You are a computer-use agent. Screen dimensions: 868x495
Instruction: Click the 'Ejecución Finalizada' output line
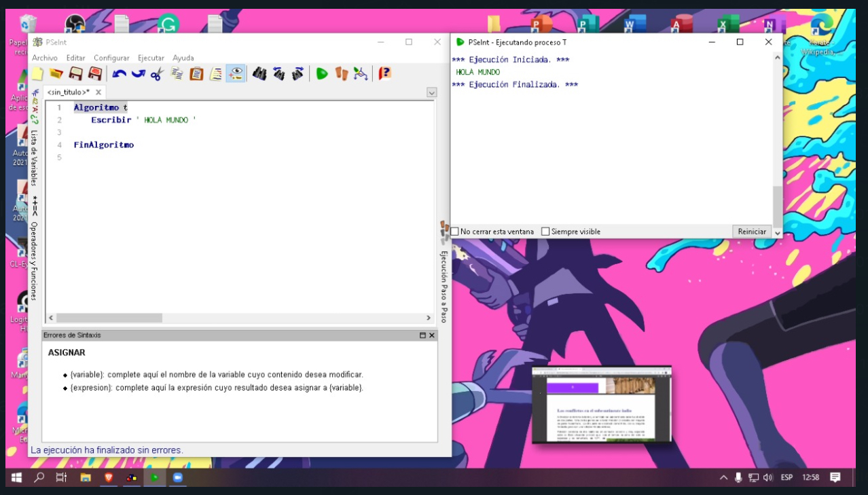click(x=515, y=85)
